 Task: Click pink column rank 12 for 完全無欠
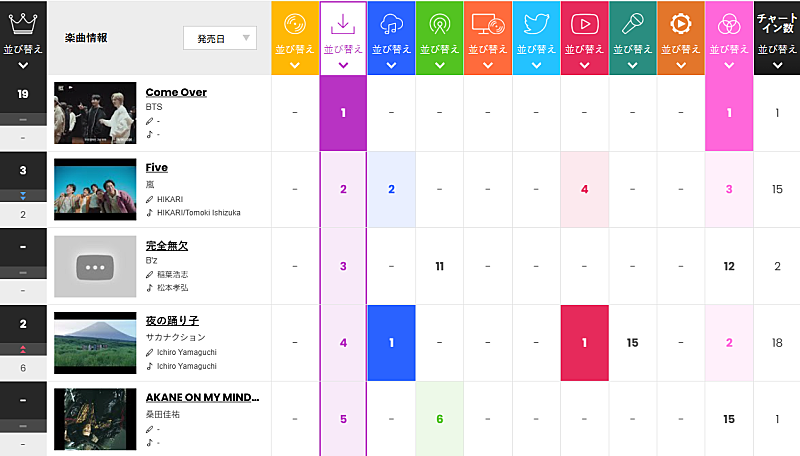(x=729, y=266)
